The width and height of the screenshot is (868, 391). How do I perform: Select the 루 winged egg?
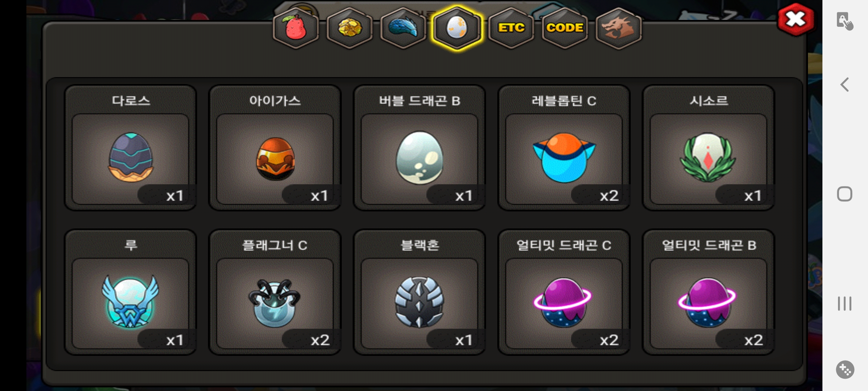pyautogui.click(x=131, y=292)
